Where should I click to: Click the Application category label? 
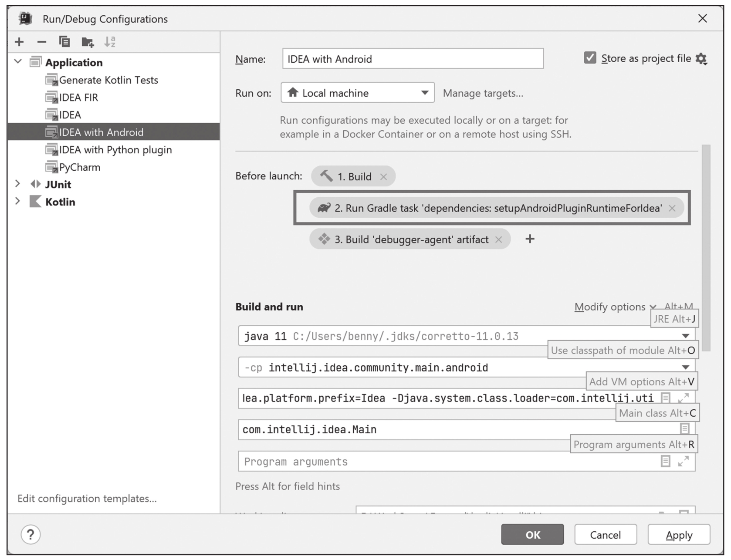pos(74,63)
